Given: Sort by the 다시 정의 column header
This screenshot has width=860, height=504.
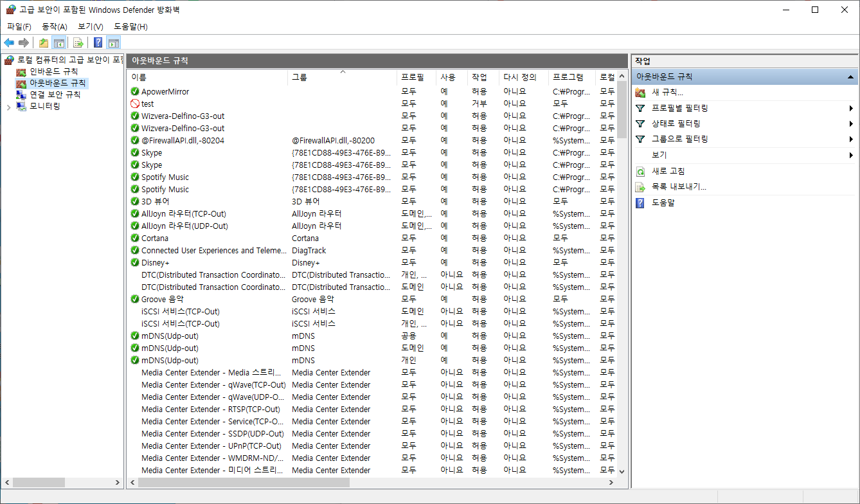Looking at the screenshot, I should (524, 77).
